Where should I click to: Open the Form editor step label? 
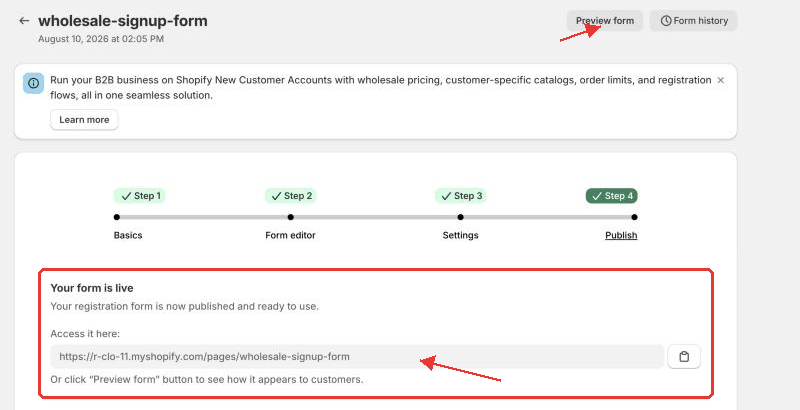tap(290, 235)
